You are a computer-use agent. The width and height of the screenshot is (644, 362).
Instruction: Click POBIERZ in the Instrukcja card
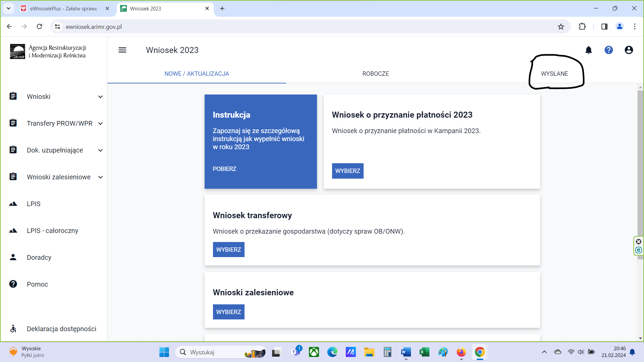coord(224,169)
